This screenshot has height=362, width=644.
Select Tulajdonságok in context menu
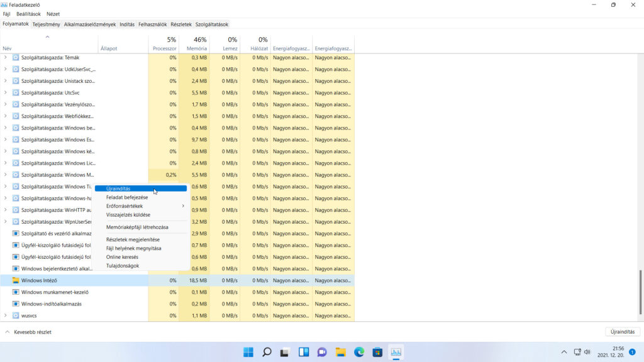(x=141, y=266)
